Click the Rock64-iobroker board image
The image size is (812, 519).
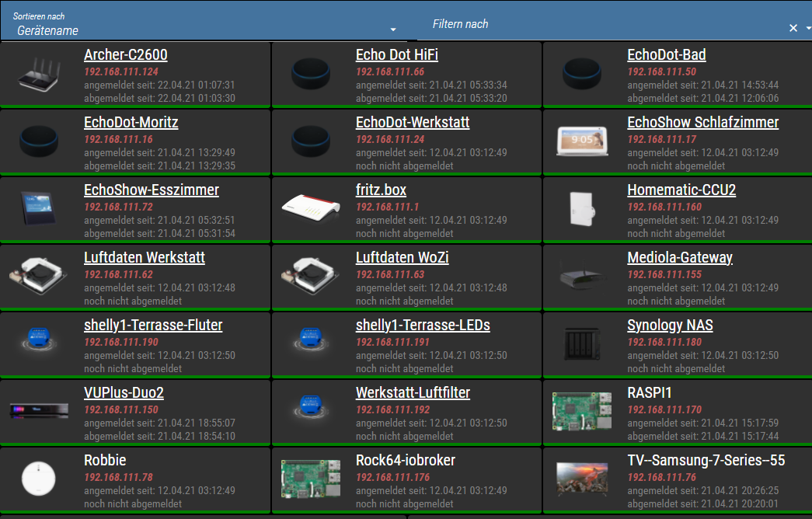pos(311,479)
